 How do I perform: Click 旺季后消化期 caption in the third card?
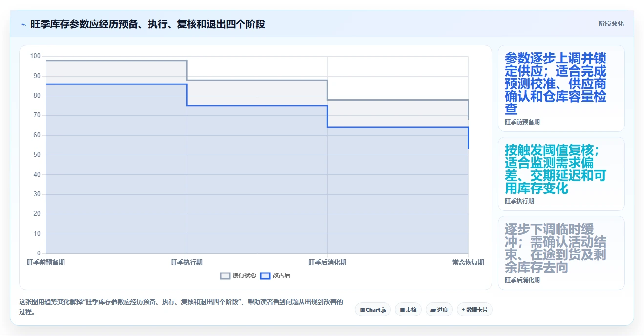(522, 280)
